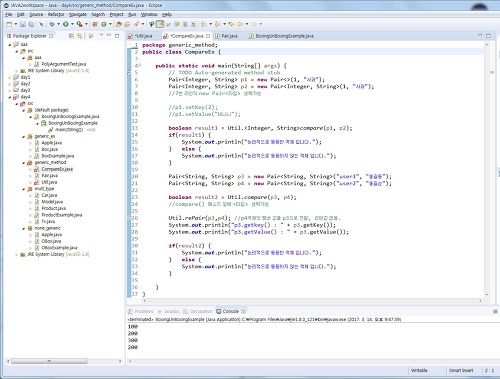The image size is (500, 379).
Task: Open the Refactor menu
Action: 56,15
